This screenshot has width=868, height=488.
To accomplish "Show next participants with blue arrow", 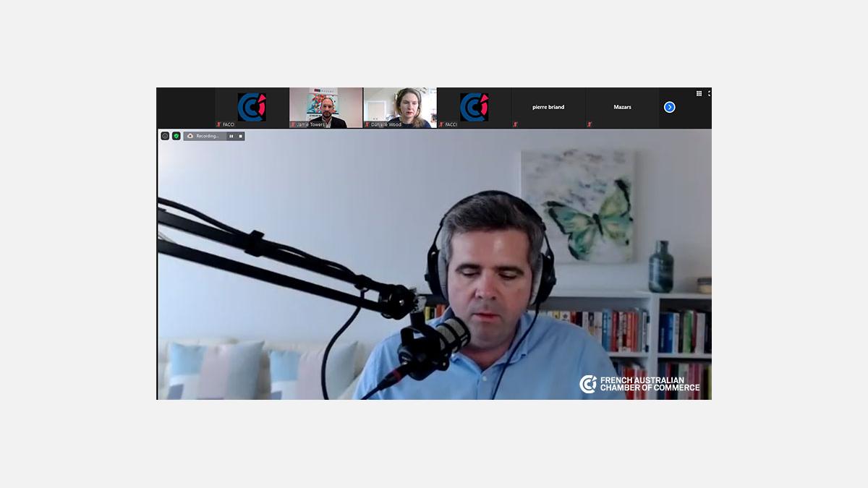I will (669, 107).
